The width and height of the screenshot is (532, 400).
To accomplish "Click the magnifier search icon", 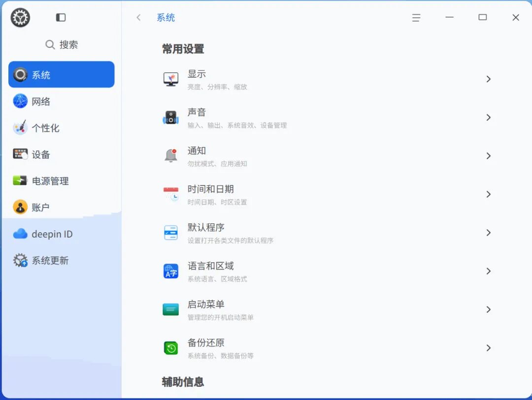I will click(50, 45).
